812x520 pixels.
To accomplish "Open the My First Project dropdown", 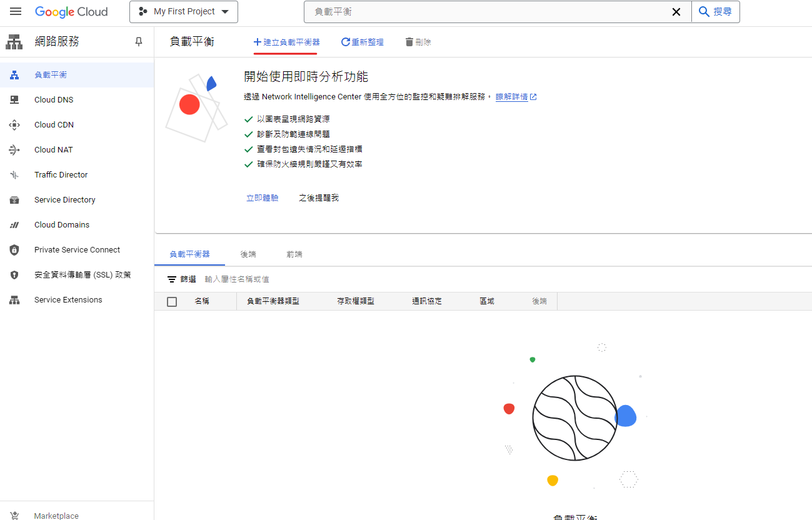I will [x=184, y=12].
